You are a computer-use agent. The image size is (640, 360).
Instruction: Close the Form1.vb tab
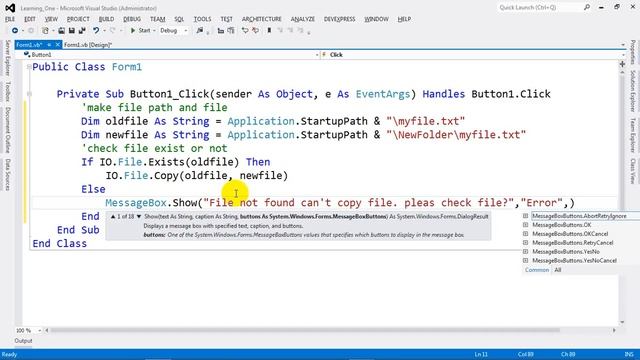click(x=58, y=45)
